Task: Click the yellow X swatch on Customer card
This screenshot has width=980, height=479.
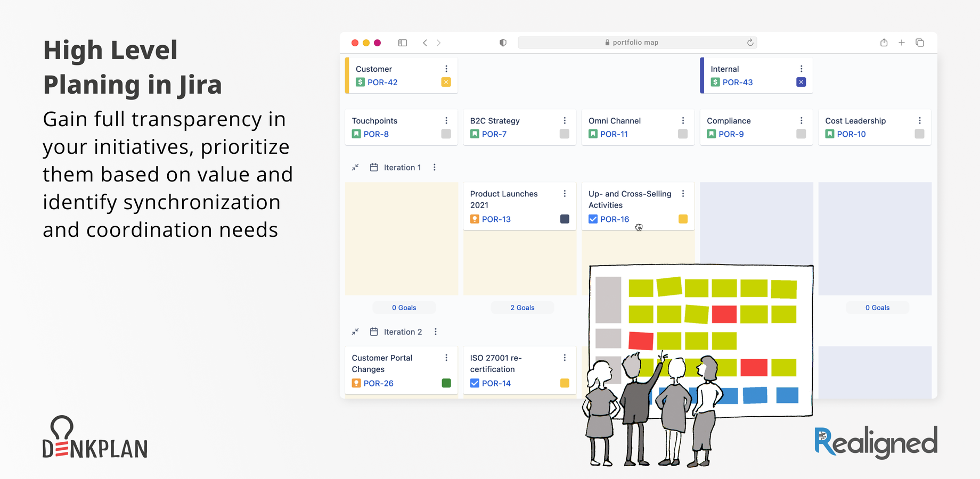Action: tap(446, 82)
